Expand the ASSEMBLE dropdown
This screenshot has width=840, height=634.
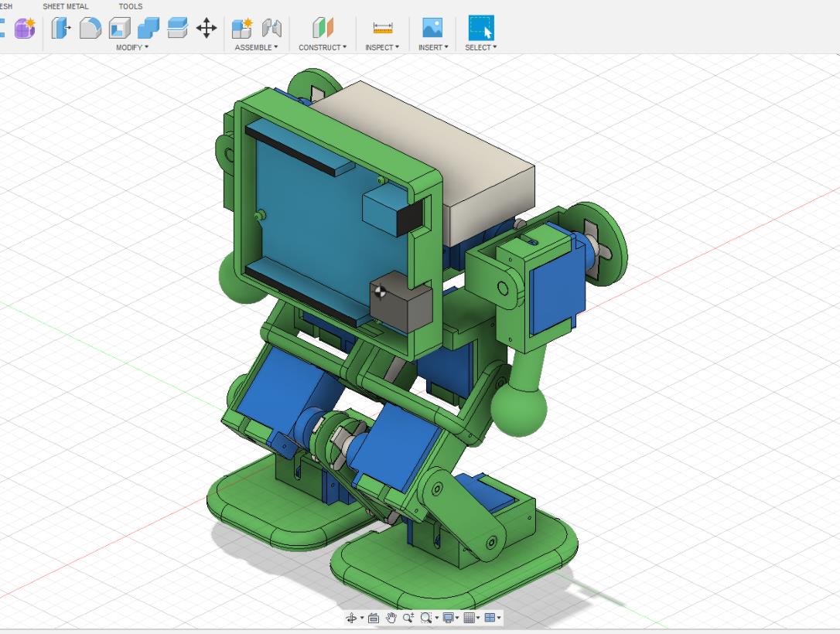click(255, 47)
